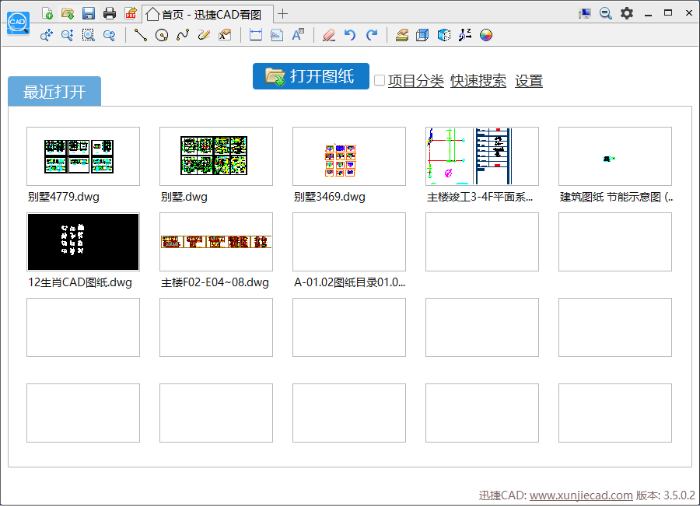This screenshot has width=700, height=506.
Task: Open the 12生肖CAD图纸.dwg thumbnail
Action: [x=83, y=242]
